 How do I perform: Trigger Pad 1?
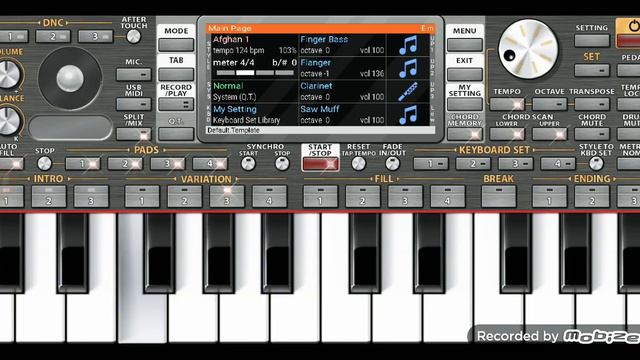[x=83, y=164]
